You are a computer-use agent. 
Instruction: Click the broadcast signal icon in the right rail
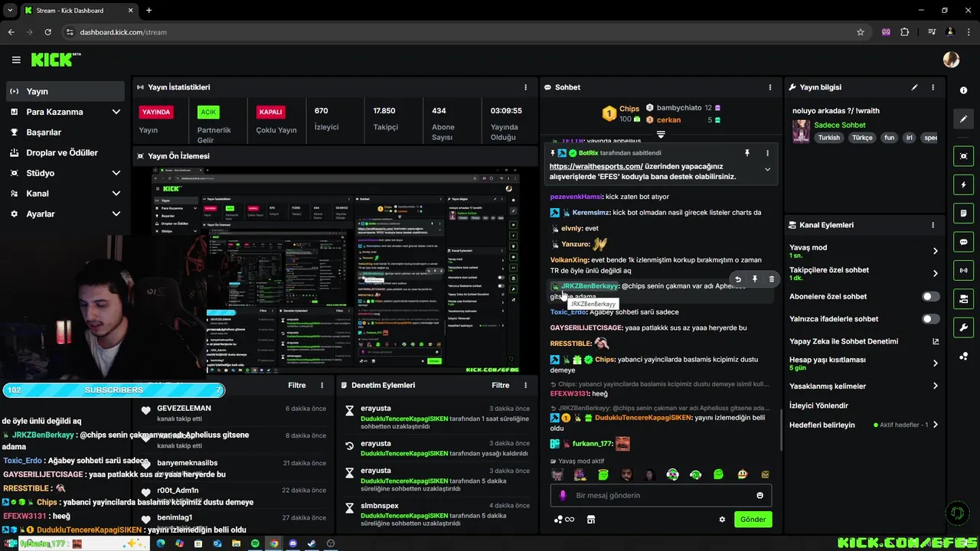[963, 270]
